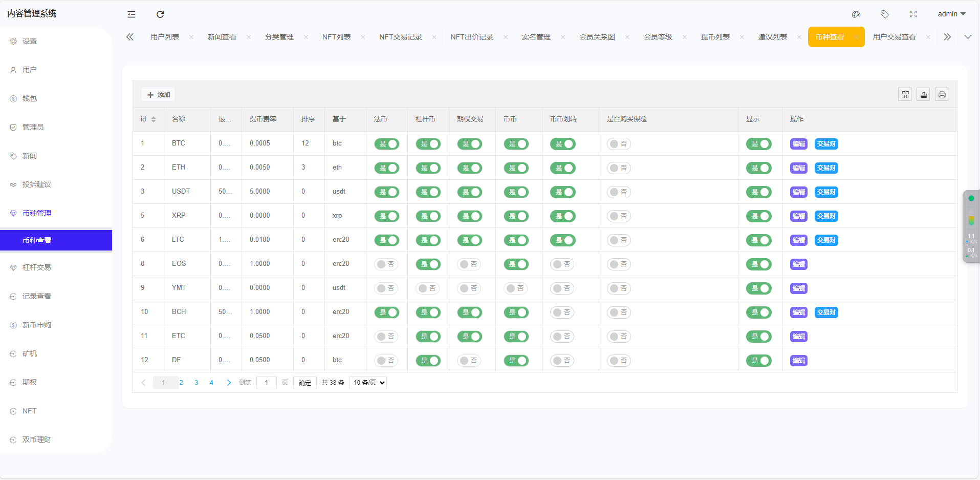The width and height of the screenshot is (980, 480).
Task: Close the 币种查看 active tab
Action: 856,37
